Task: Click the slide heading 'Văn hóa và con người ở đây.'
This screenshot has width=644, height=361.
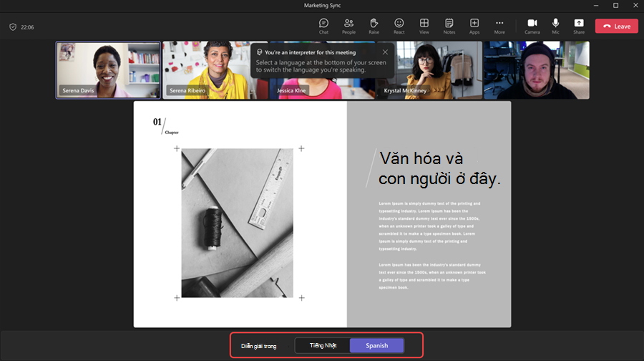Action: point(439,168)
